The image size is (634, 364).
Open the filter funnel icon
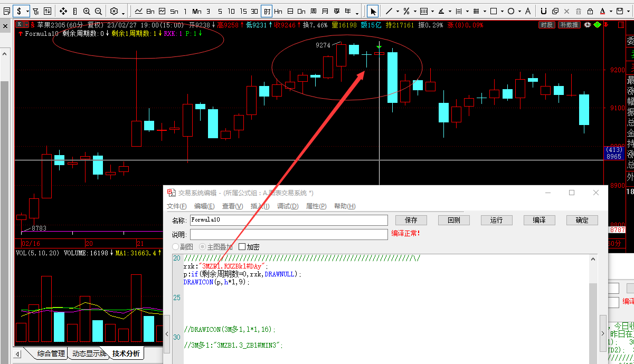[36, 11]
